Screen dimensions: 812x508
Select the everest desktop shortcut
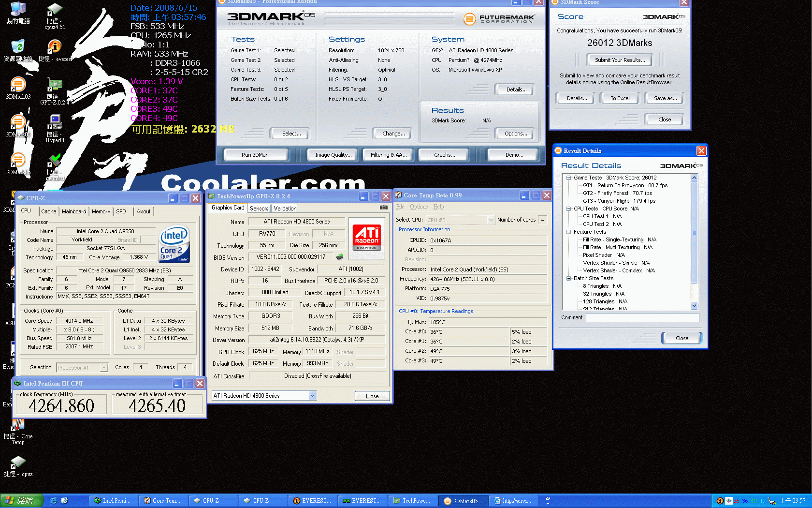pos(55,50)
